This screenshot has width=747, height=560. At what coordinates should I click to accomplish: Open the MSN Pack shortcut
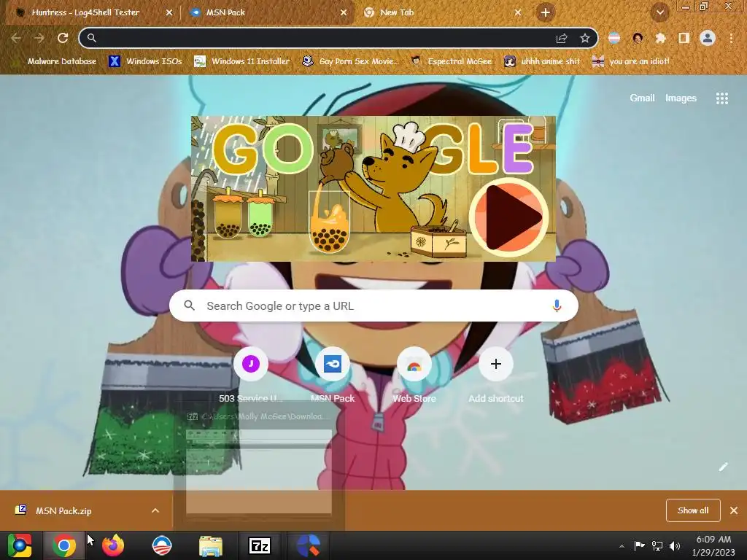(x=333, y=376)
